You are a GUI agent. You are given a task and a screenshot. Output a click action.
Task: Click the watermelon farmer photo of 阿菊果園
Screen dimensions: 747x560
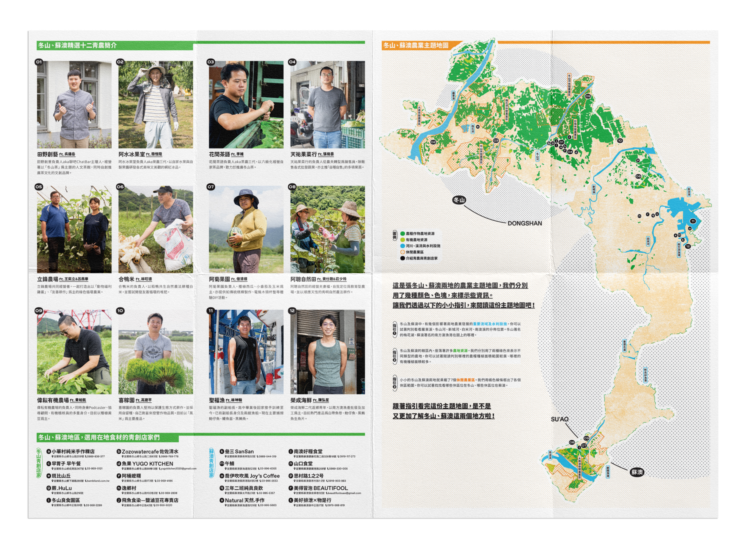[246, 230]
